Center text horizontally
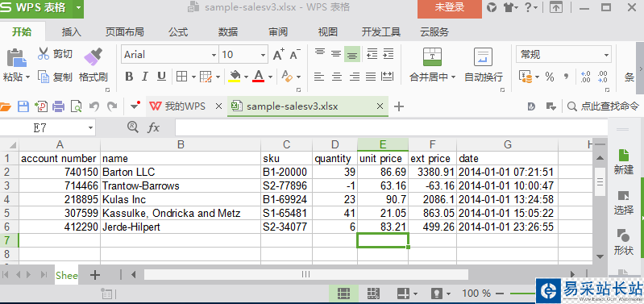 pyautogui.click(x=337, y=77)
